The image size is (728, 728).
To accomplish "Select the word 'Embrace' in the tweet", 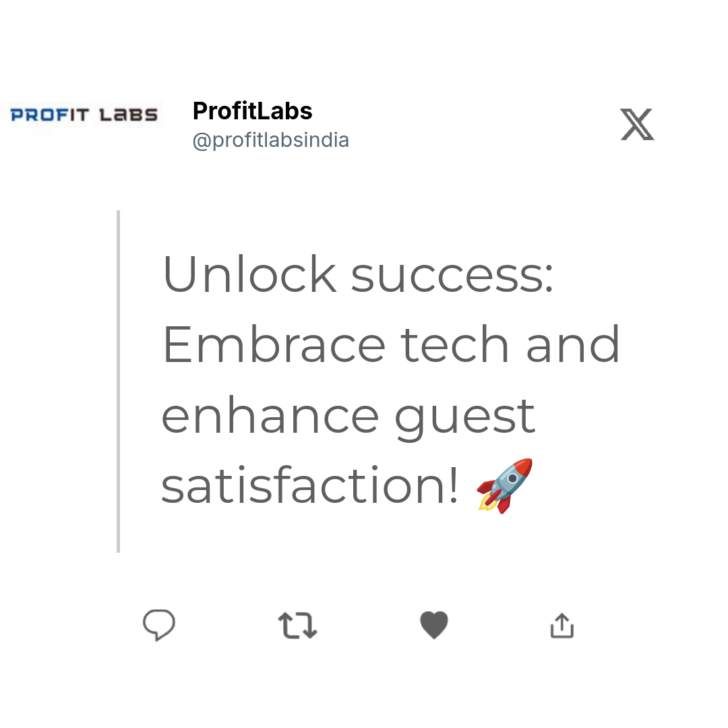I will pos(274,344).
